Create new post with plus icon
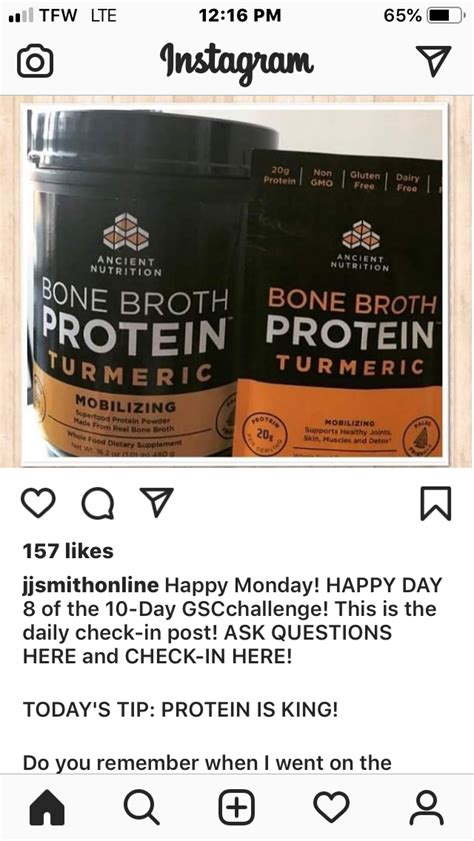This screenshot has height=841, width=474. click(236, 807)
